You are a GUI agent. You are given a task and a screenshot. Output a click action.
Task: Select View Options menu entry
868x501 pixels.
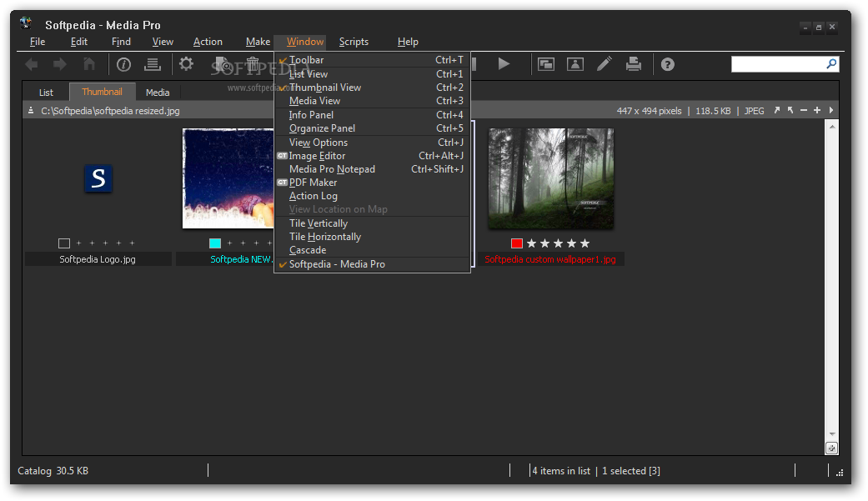[372, 143]
